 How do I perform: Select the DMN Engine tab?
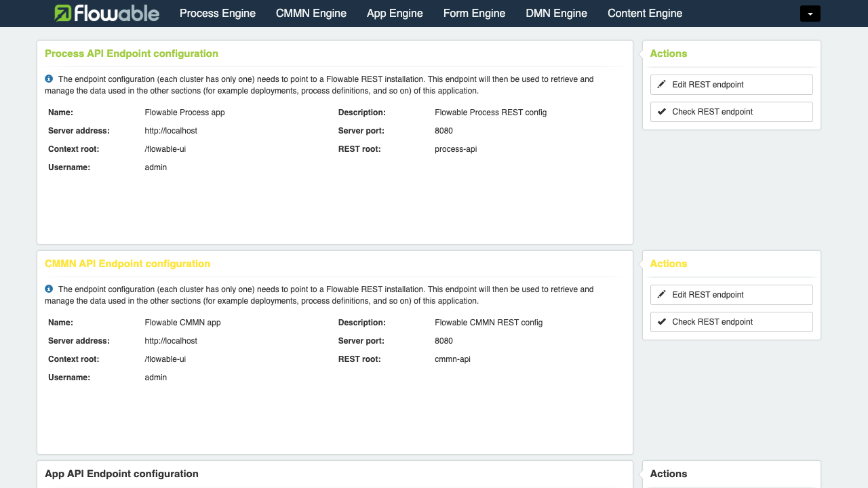[x=557, y=13]
